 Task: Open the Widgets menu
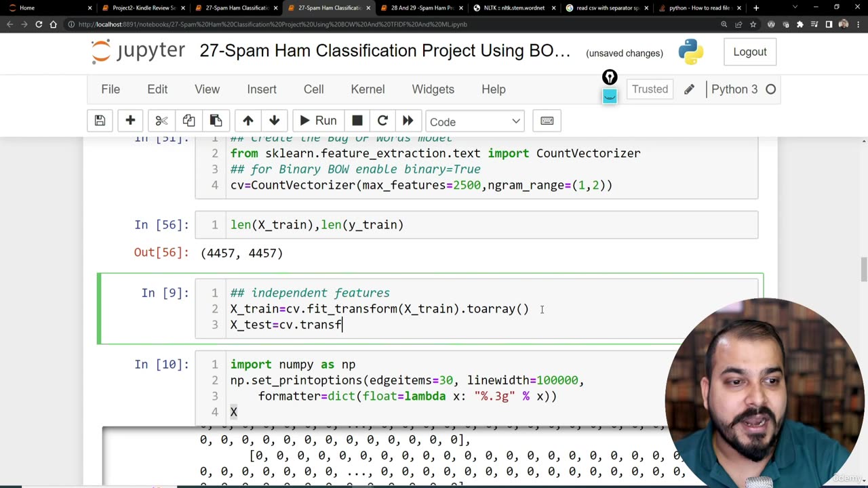(x=433, y=89)
